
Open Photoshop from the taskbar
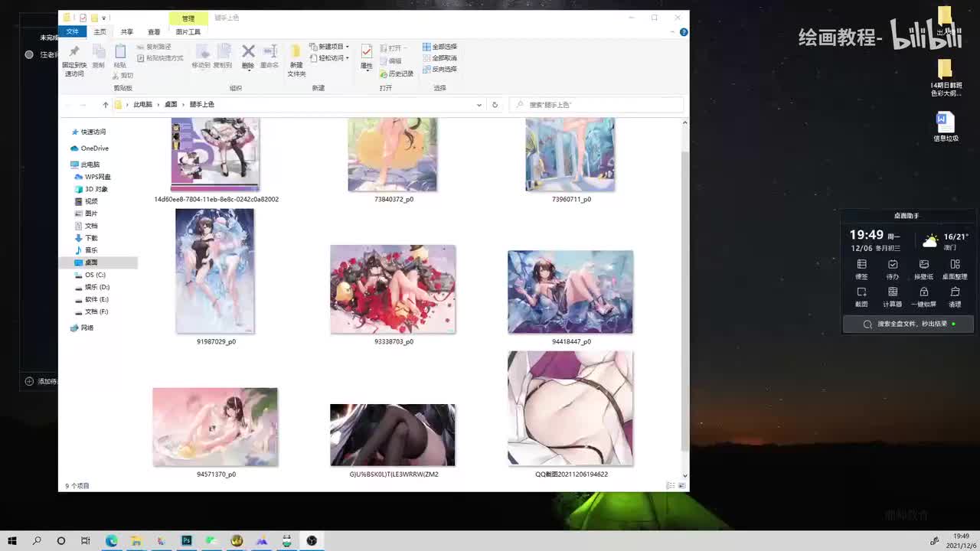point(186,540)
